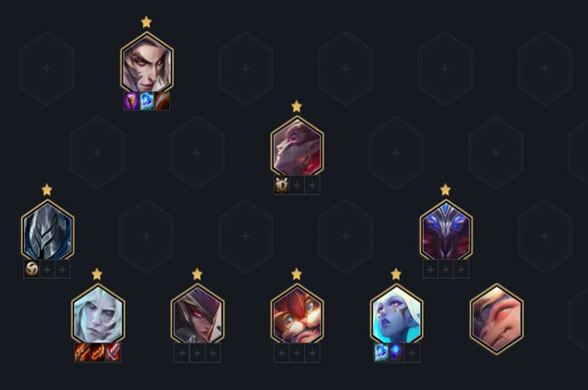Click the dark blue glowing orb item icon
588x390 pixels.
point(396,353)
